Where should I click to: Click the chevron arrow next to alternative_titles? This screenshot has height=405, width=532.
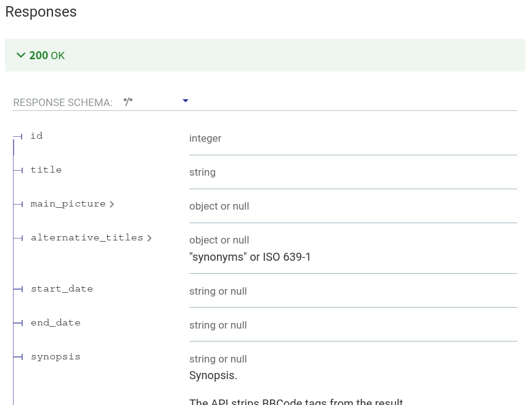(x=149, y=238)
